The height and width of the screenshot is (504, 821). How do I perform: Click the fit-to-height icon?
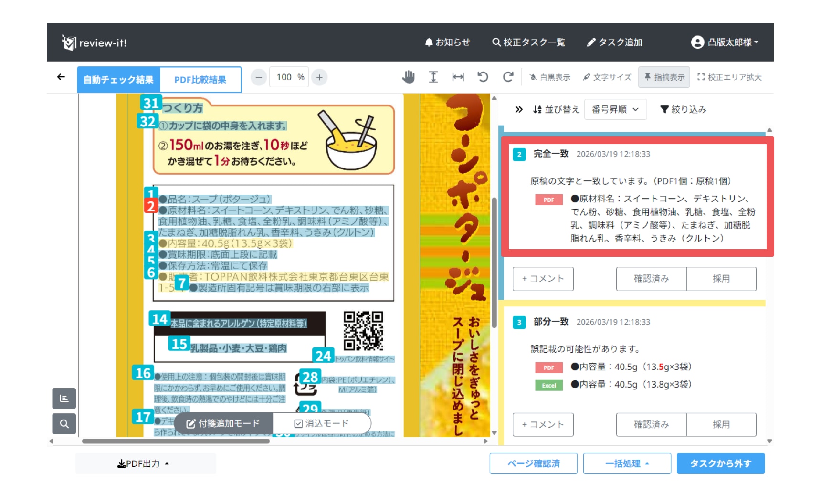point(433,77)
